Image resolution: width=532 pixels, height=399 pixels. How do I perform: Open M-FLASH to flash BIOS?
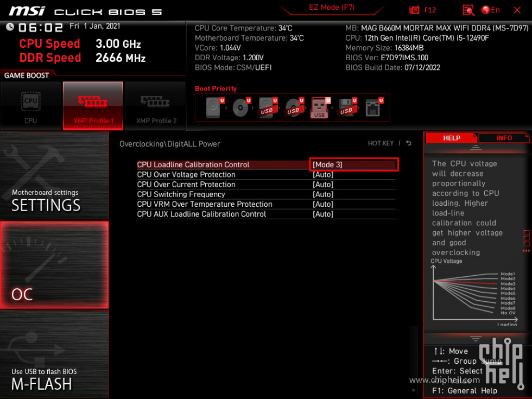(54, 354)
